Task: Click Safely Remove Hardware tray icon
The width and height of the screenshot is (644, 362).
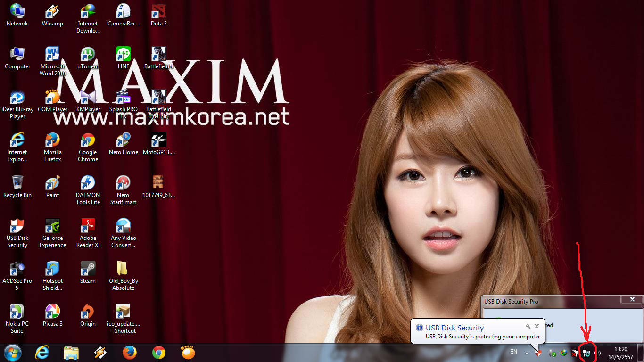Action: click(552, 353)
